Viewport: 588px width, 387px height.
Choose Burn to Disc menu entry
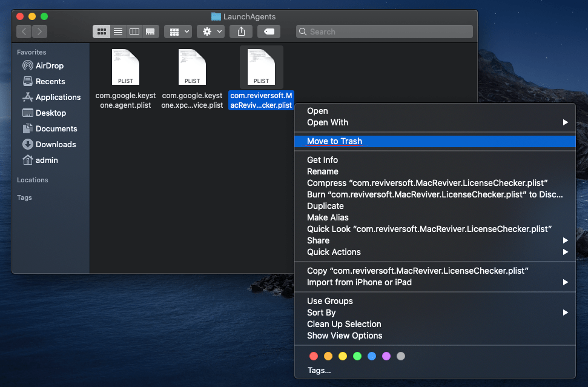tap(435, 194)
